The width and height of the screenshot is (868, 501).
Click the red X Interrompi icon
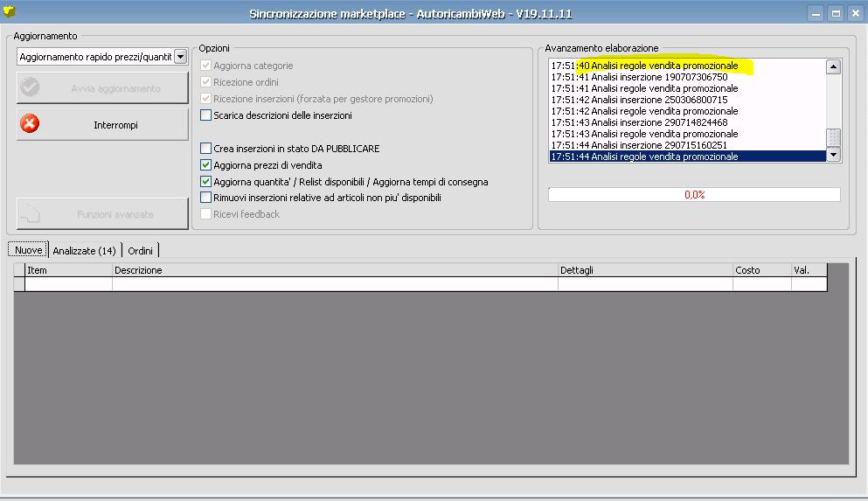[30, 123]
